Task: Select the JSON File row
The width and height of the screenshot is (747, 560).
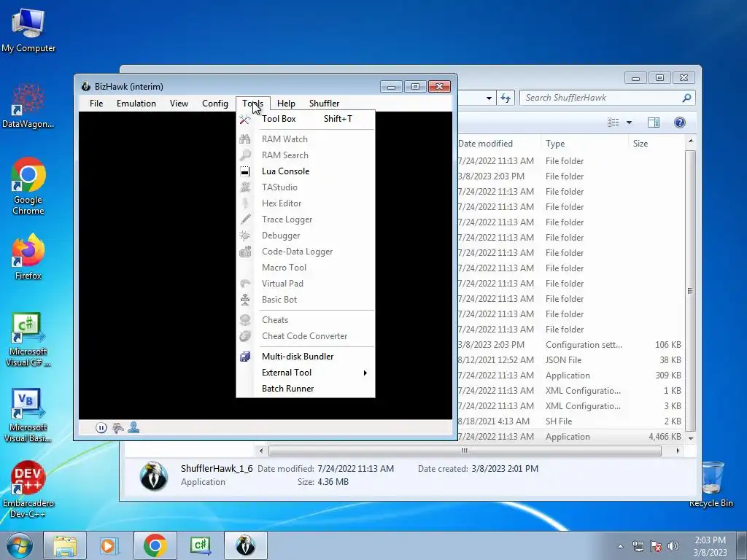Action: 569,360
